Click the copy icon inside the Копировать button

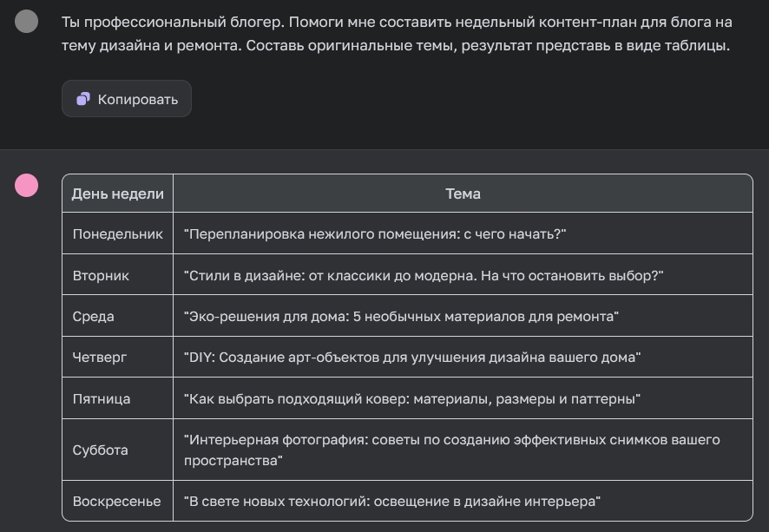point(82,98)
